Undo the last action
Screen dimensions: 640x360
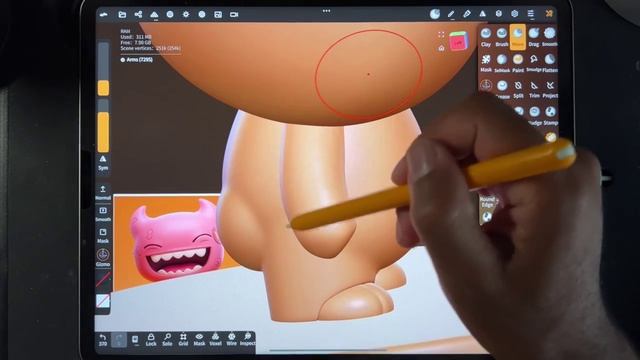pos(103,339)
